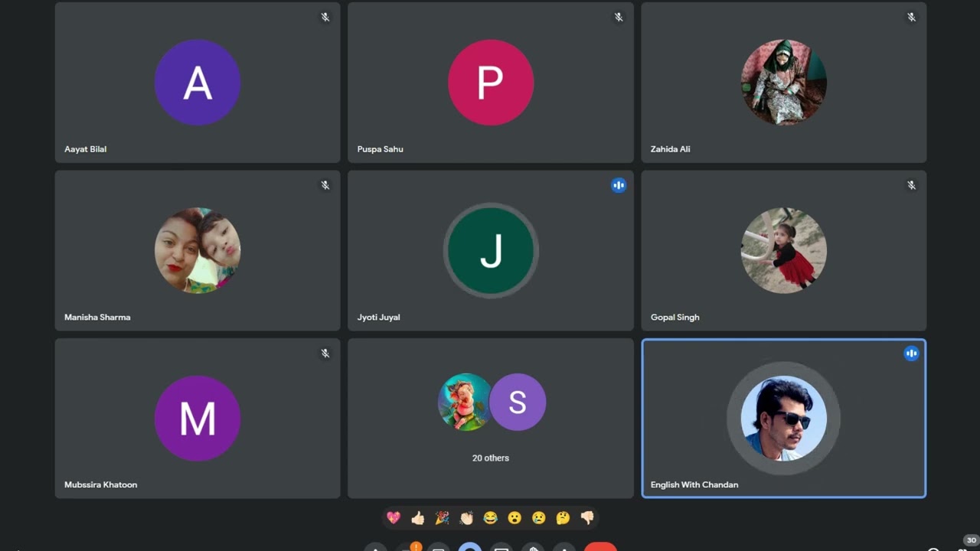Click the name label "Aayat Bilal"
The height and width of the screenshot is (551, 980).
[85, 149]
